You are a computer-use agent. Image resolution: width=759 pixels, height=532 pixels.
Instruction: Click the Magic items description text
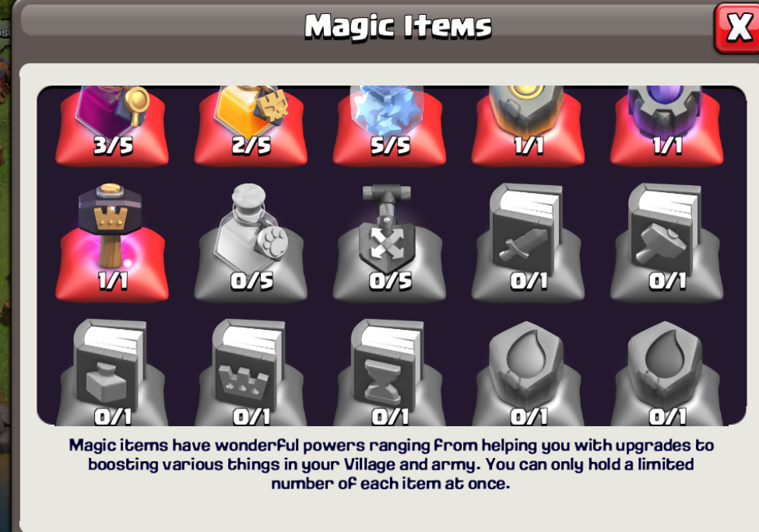(x=391, y=464)
